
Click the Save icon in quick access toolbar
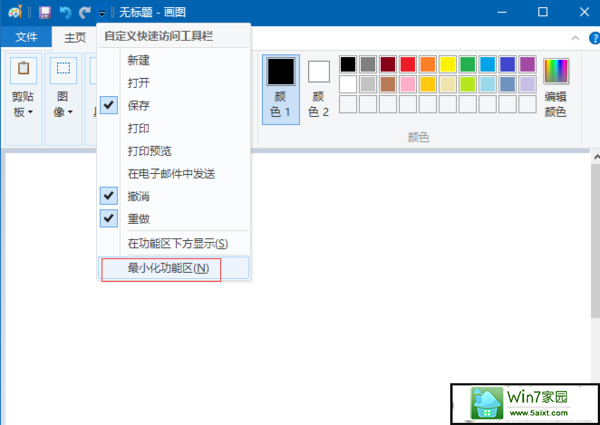click(x=46, y=12)
